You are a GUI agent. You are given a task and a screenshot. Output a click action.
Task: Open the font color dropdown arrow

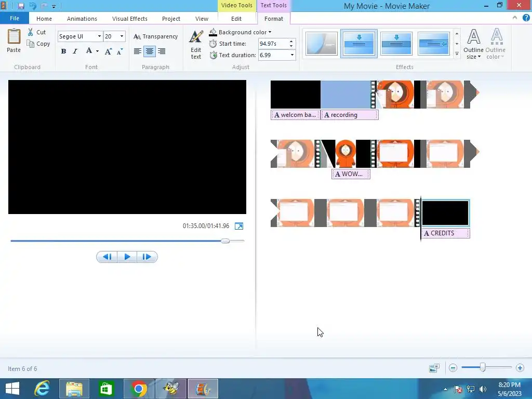click(x=97, y=51)
